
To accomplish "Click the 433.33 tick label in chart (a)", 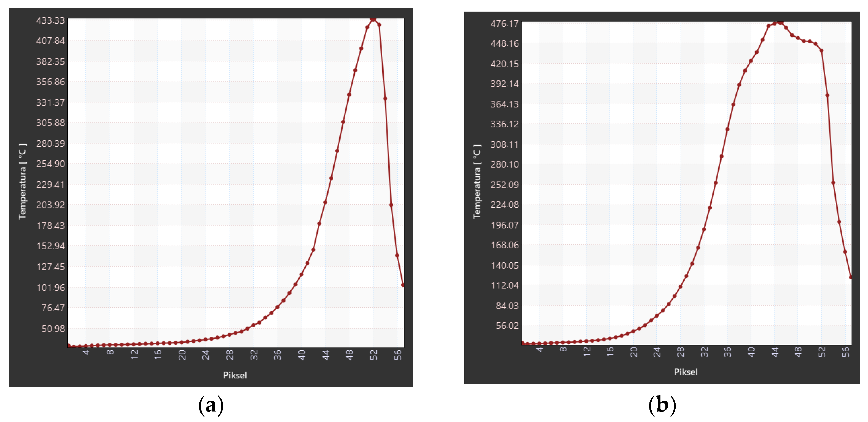I will tap(50, 21).
